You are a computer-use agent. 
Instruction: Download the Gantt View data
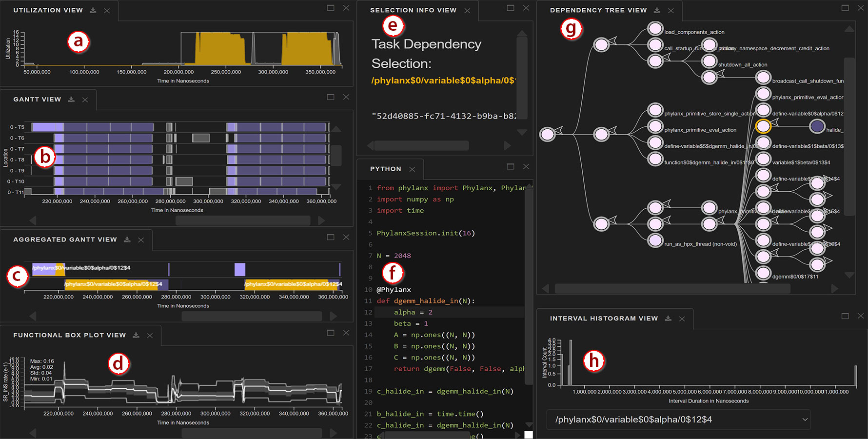click(x=71, y=100)
